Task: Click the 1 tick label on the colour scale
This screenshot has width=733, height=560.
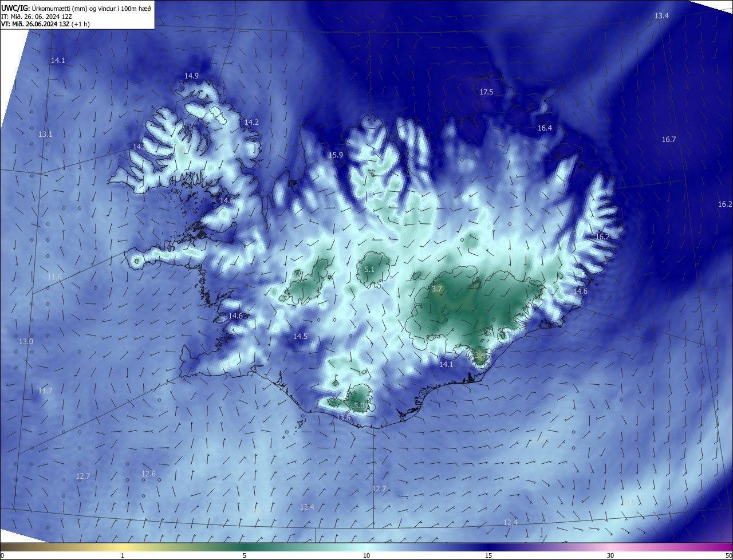Action: (123, 555)
